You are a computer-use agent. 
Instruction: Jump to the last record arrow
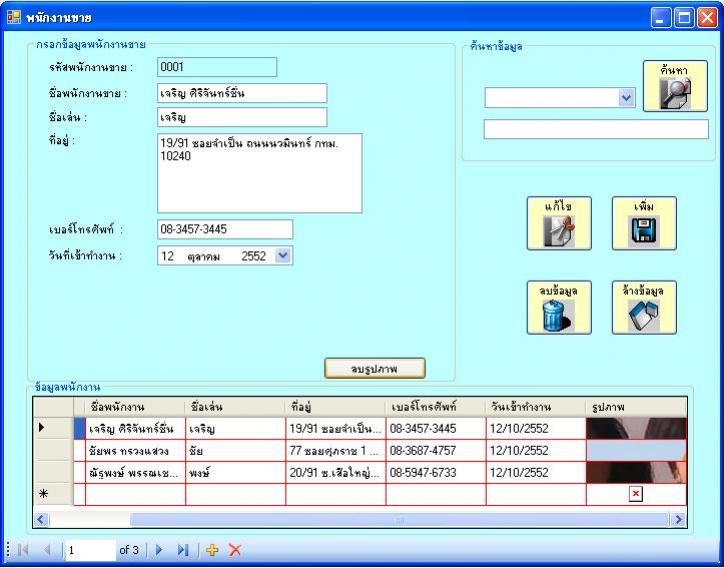click(181, 550)
